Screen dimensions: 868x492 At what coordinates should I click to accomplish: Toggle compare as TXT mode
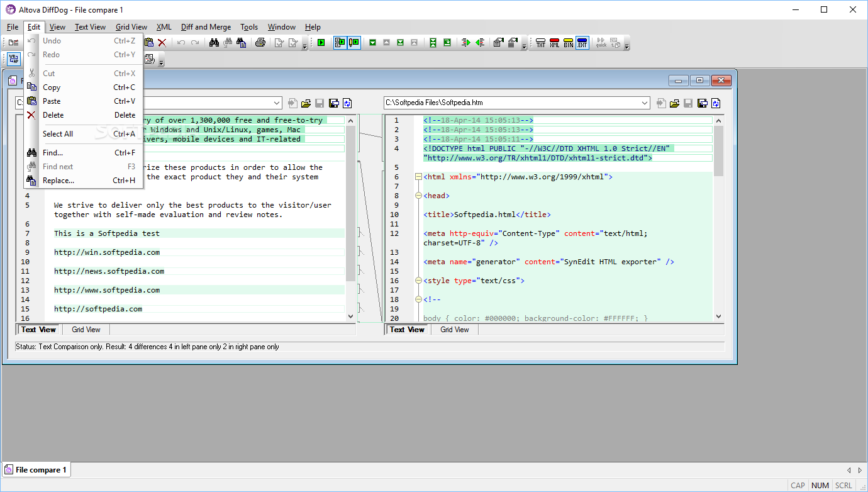[541, 43]
